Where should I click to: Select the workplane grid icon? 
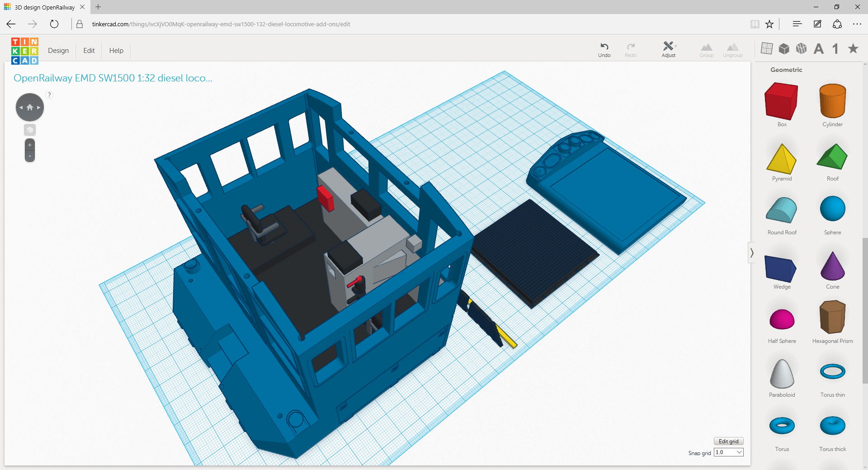[767, 48]
